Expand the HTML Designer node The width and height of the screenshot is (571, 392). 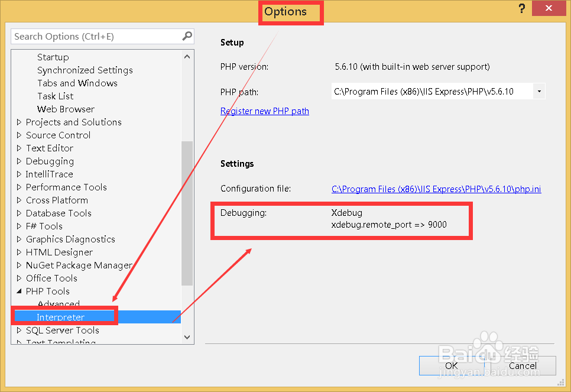coord(20,252)
